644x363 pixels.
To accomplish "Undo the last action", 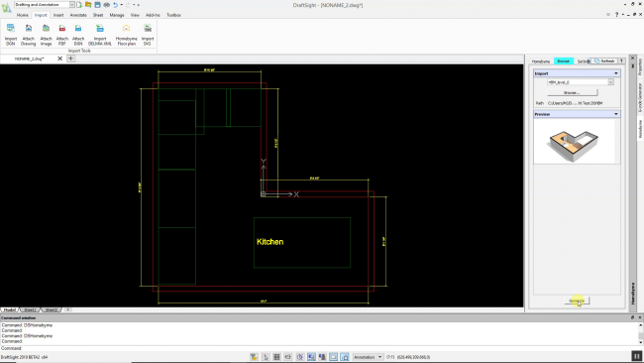I will tap(115, 5).
